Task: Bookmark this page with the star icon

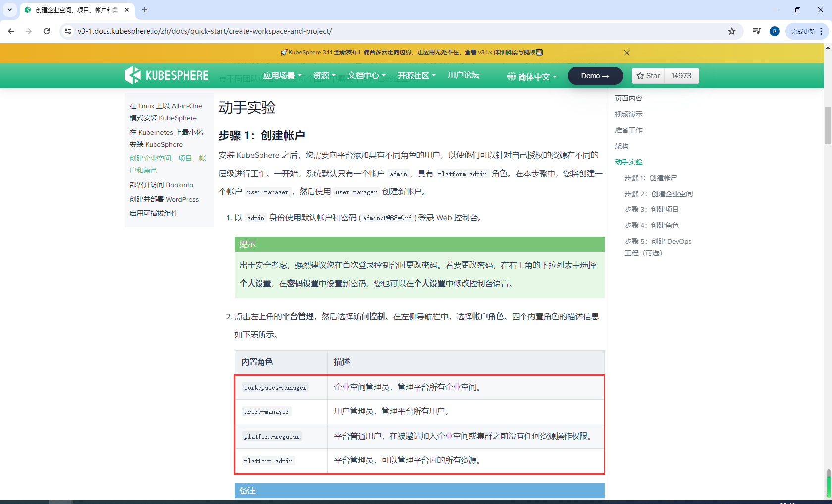Action: pyautogui.click(x=732, y=31)
